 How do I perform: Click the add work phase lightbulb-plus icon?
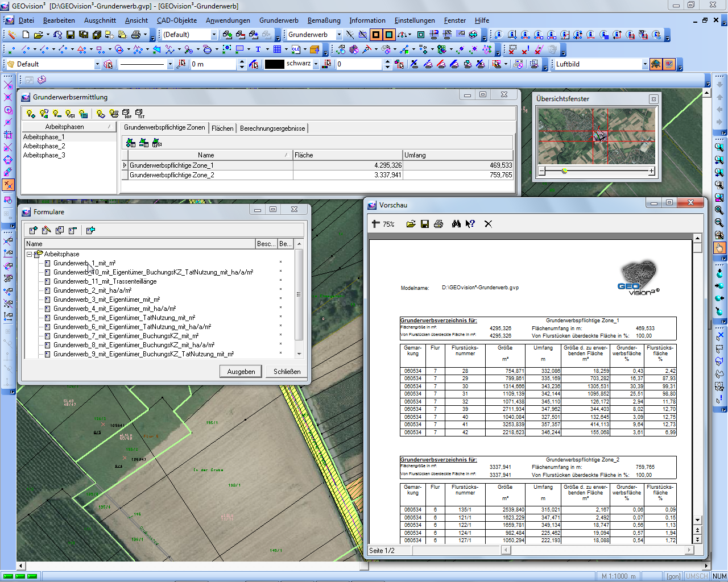click(x=31, y=114)
